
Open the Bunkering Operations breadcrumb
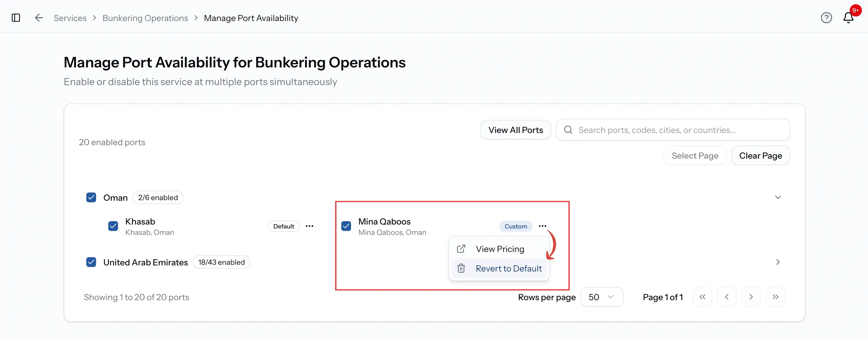pyautogui.click(x=145, y=18)
